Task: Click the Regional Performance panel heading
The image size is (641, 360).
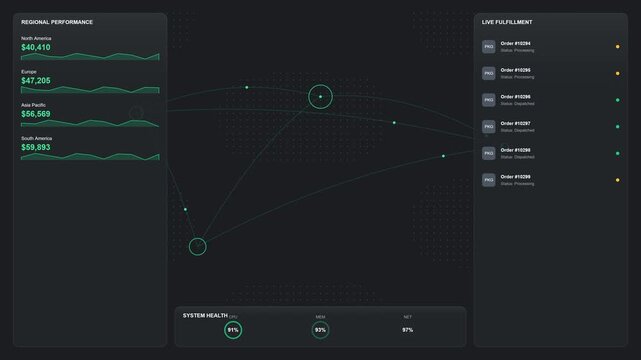Action: (x=57, y=22)
